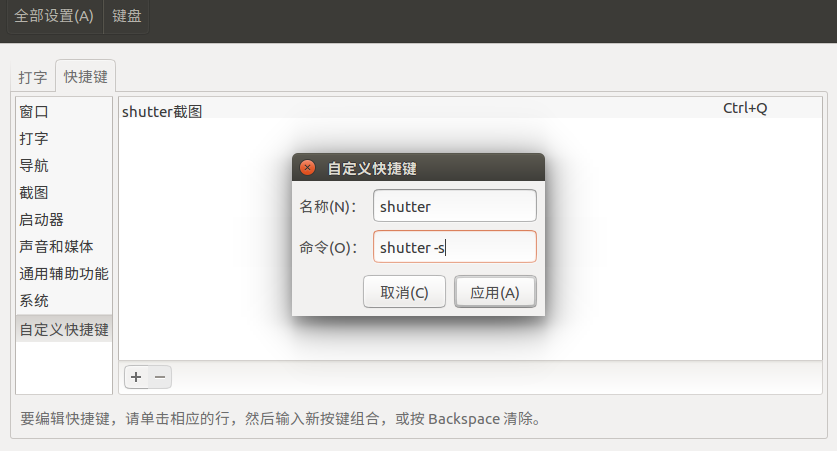Select the 系统 category
The image size is (837, 451).
pos(64,300)
